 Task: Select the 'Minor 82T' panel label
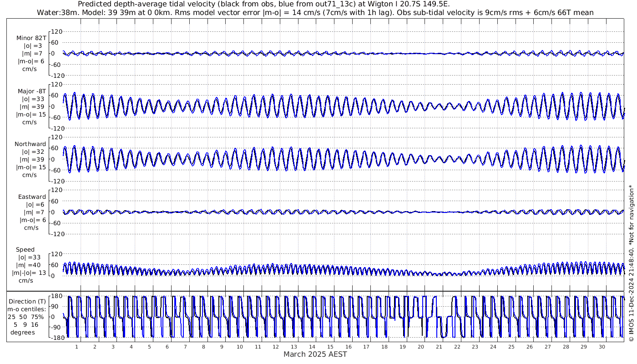(31, 38)
